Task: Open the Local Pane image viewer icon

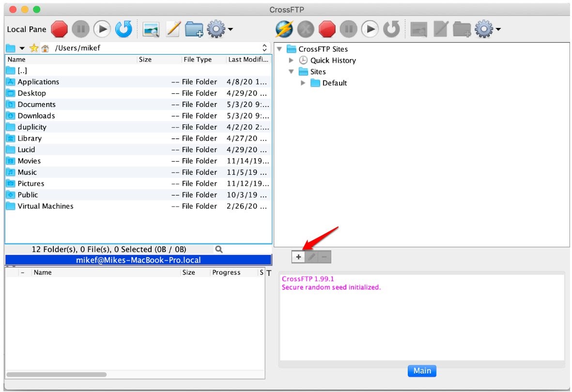Action: point(151,30)
